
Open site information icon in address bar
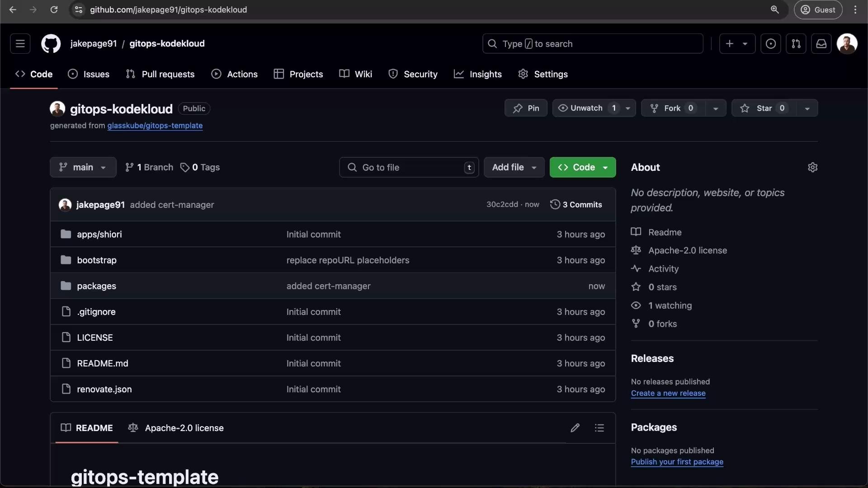coord(79,9)
